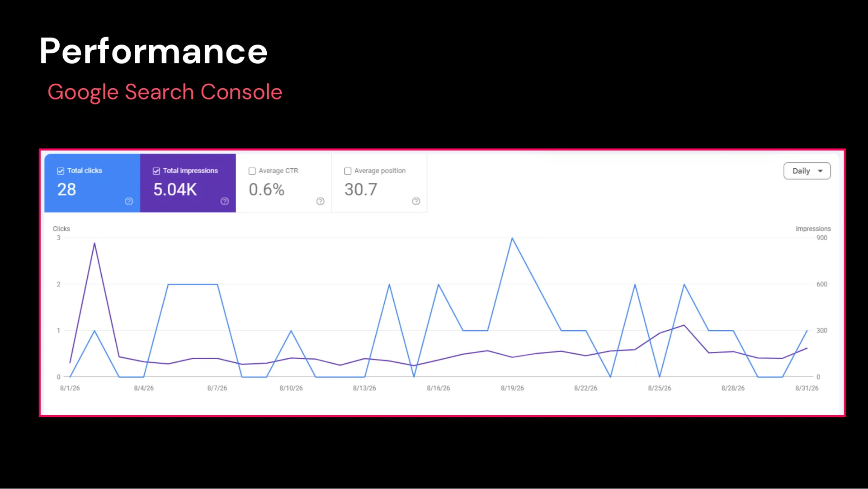Uncheck the Total clicks checkbox
This screenshot has height=489, width=868.
pyautogui.click(x=61, y=171)
